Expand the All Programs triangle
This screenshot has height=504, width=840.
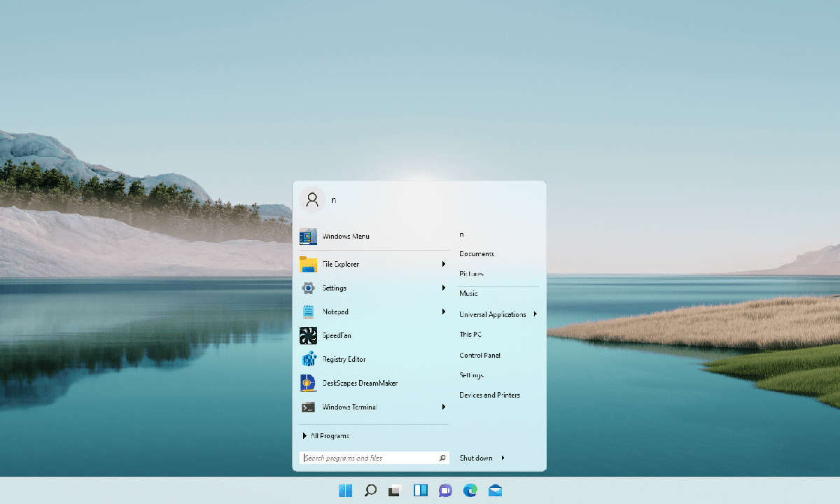pos(305,435)
